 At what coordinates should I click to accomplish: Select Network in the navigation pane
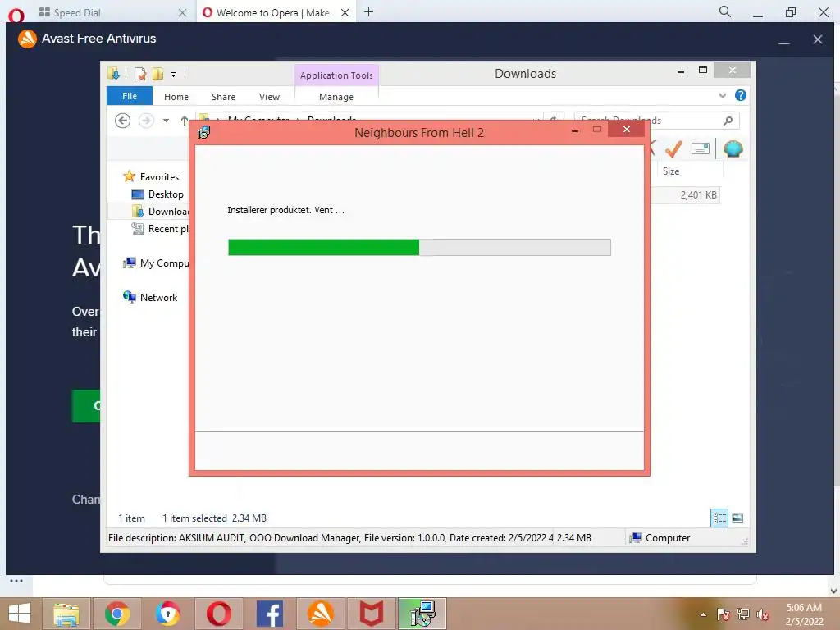click(150, 297)
